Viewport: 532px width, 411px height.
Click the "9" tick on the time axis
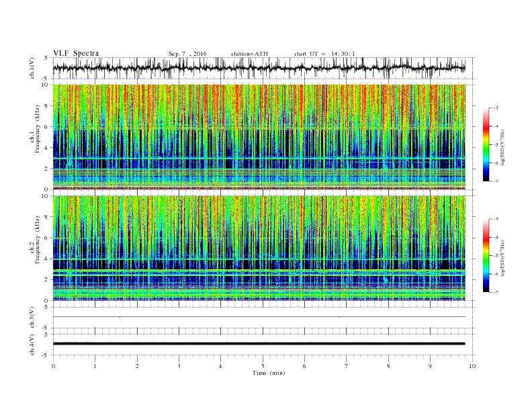pos(430,366)
